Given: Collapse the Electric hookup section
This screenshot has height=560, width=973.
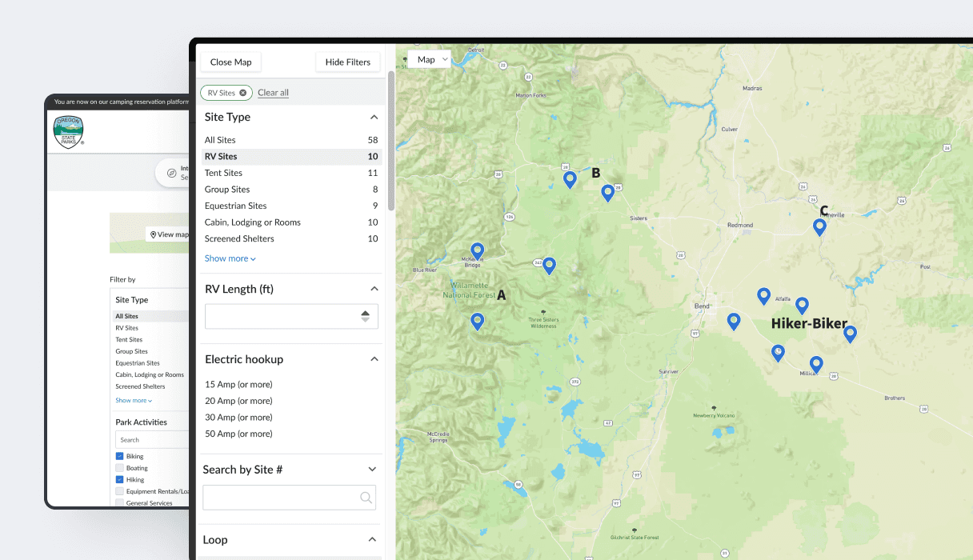Looking at the screenshot, I should [374, 359].
